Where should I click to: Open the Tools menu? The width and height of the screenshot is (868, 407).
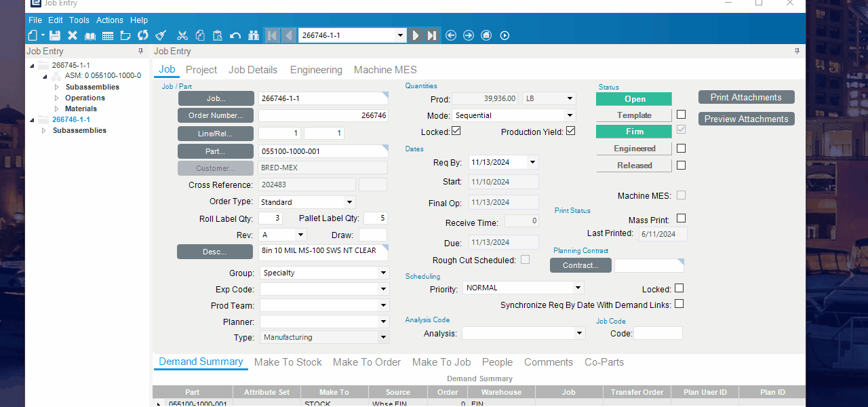point(79,20)
